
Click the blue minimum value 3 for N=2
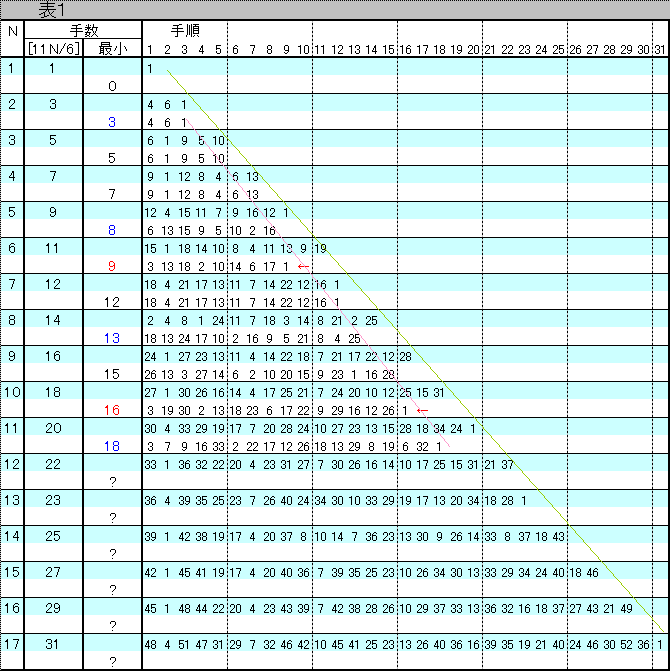click(112, 122)
